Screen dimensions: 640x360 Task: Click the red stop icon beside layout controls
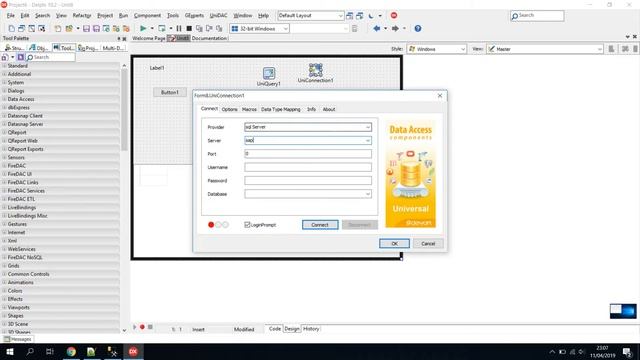click(394, 16)
